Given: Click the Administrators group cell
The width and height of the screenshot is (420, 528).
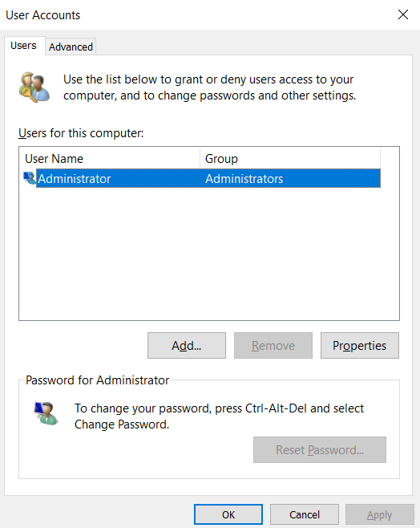Looking at the screenshot, I should (x=244, y=178).
